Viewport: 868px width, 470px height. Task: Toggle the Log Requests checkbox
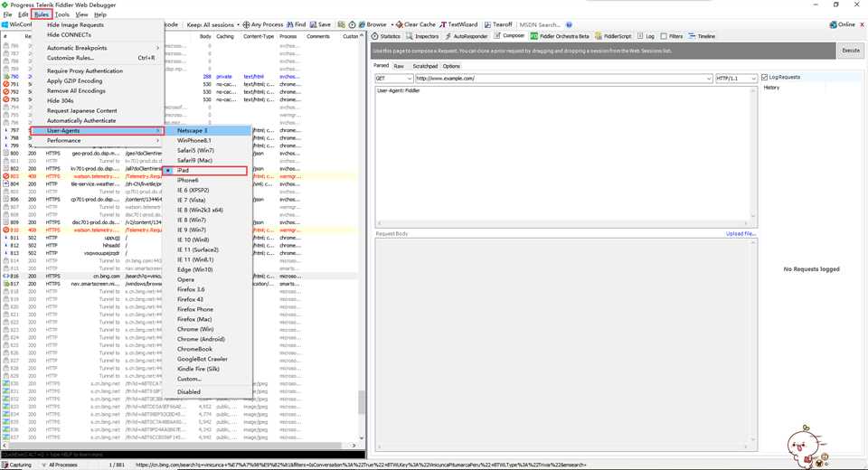coord(765,77)
